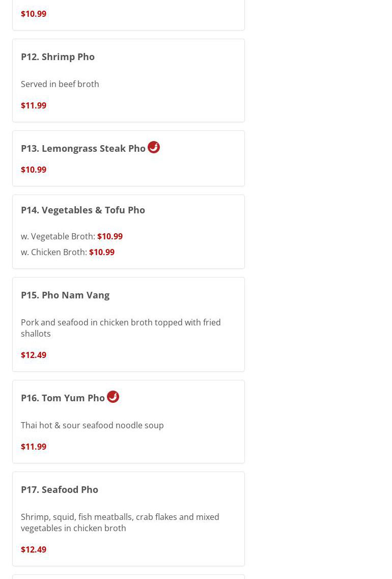Click the $12.49 price for Seafood Pho
This screenshot has height=579, width=392.
coord(34,549)
